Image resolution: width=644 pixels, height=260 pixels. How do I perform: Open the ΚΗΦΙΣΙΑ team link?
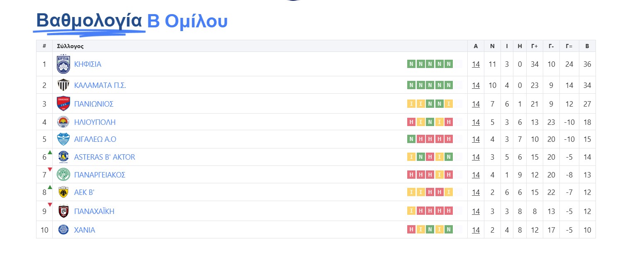87,64
